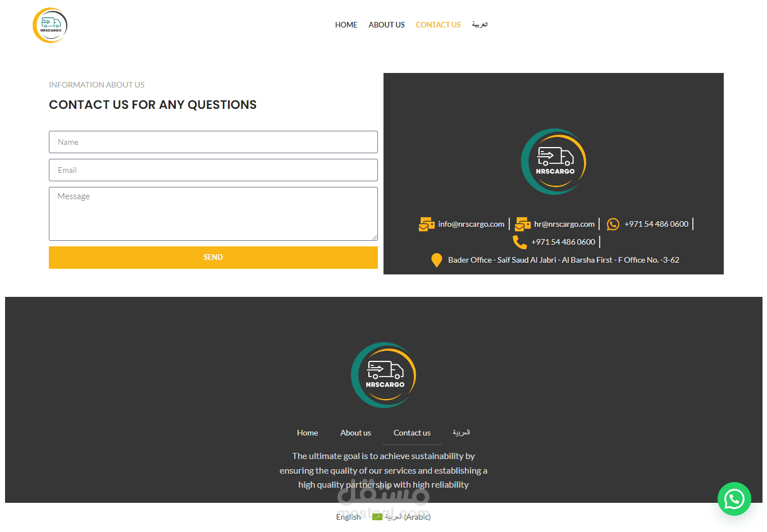This screenshot has height=532, width=767.
Task: Submit the form with the SEND button
Action: [213, 258]
